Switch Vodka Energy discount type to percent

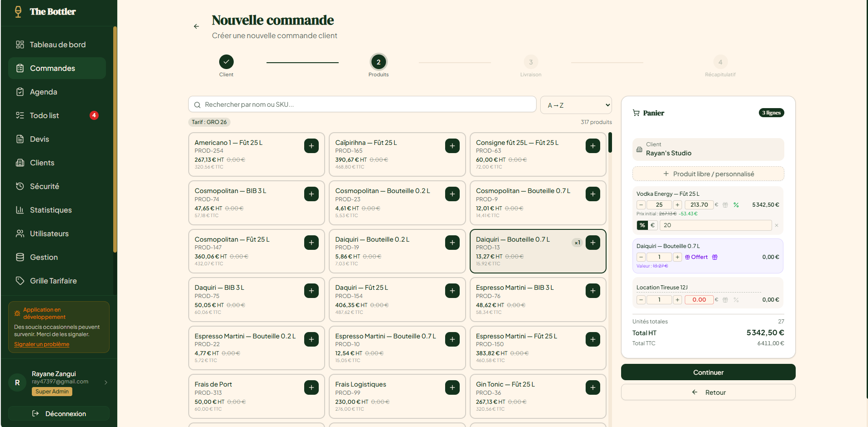click(x=642, y=225)
